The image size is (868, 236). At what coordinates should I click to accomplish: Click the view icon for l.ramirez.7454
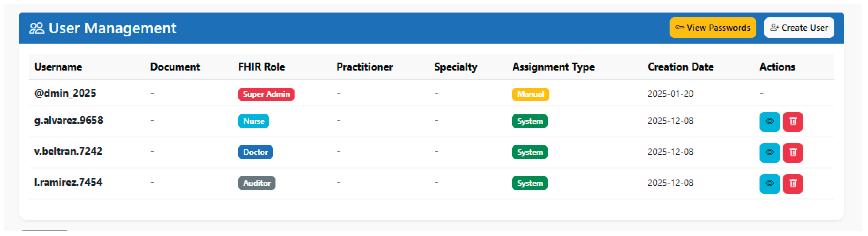(769, 184)
